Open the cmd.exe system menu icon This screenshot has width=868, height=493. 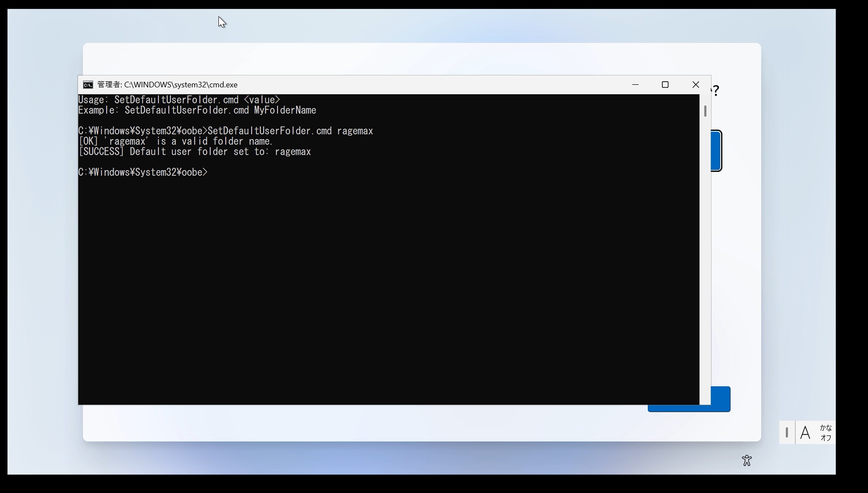click(88, 85)
